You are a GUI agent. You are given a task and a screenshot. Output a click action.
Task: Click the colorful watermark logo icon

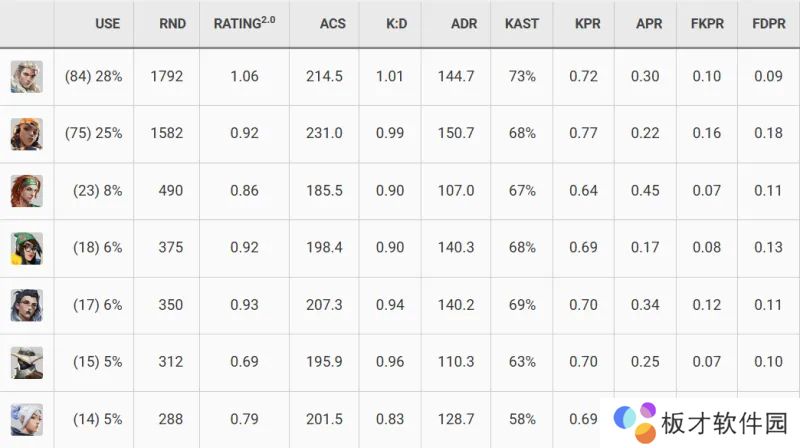(635, 422)
